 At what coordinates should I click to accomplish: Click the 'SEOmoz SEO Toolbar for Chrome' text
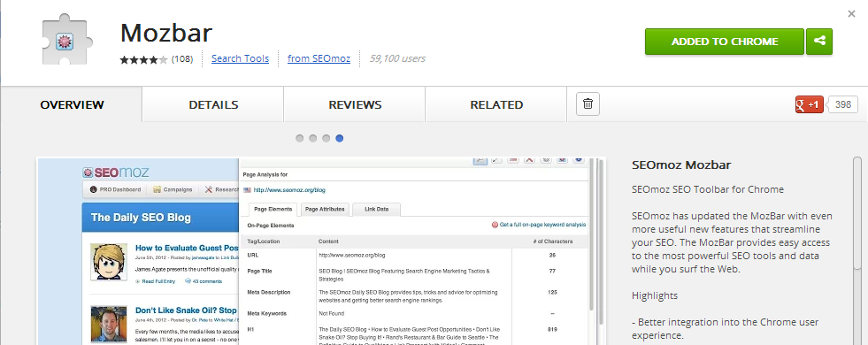click(x=708, y=189)
